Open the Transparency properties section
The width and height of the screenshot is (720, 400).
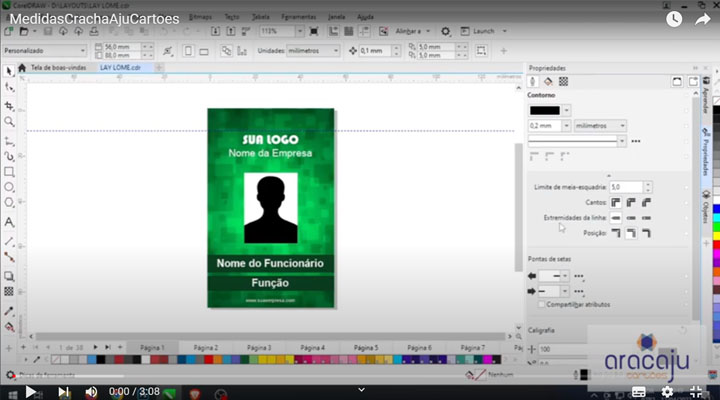(x=563, y=82)
